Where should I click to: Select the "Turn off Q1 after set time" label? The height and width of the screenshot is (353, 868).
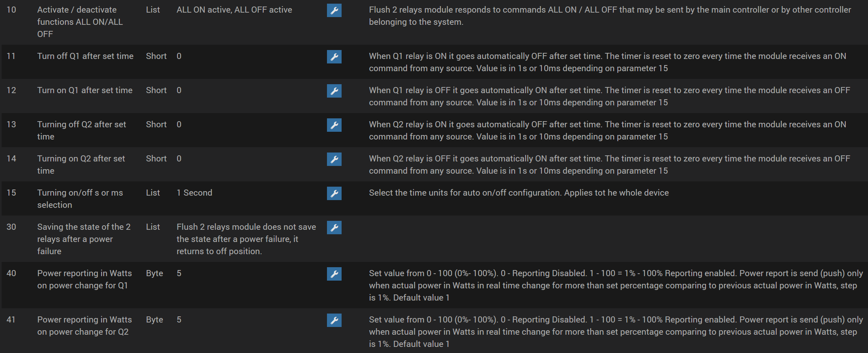point(85,56)
